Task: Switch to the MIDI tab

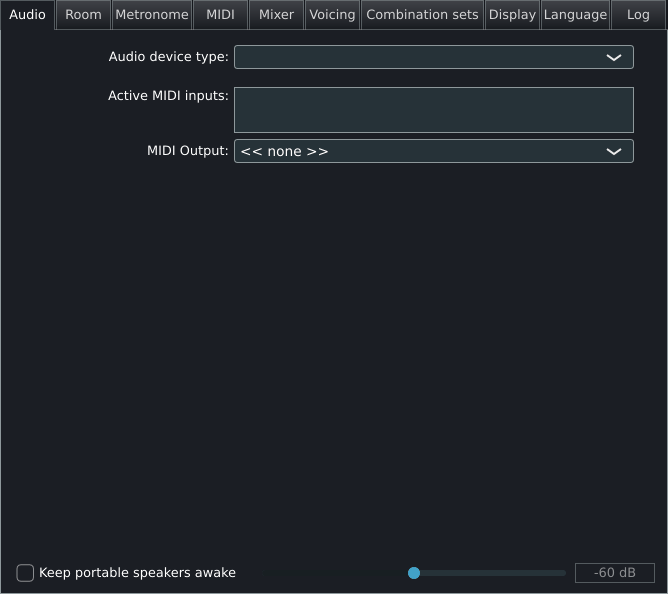Action: (220, 15)
